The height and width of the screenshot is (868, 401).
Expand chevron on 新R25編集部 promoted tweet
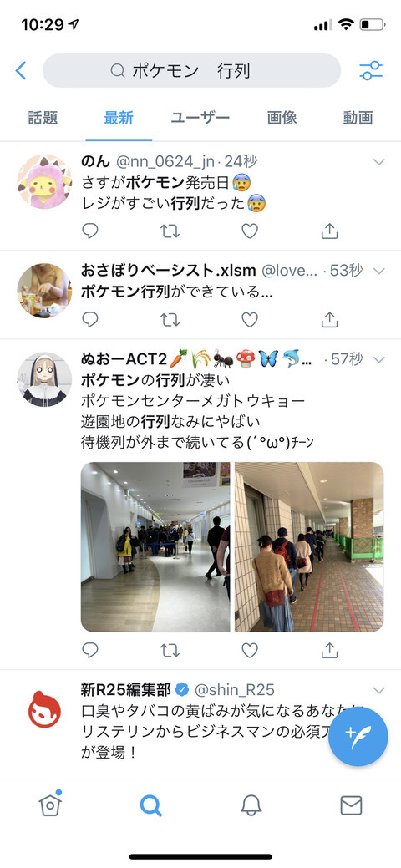point(378,690)
